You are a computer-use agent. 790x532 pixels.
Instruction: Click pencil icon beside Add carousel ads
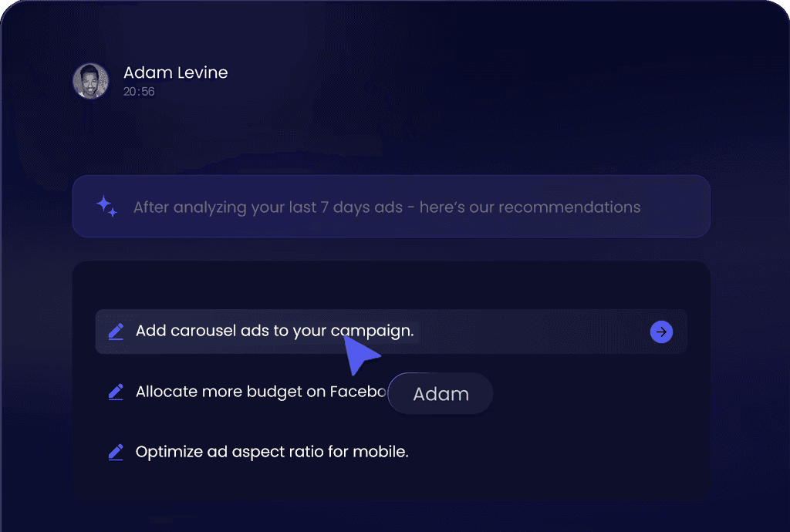(116, 332)
